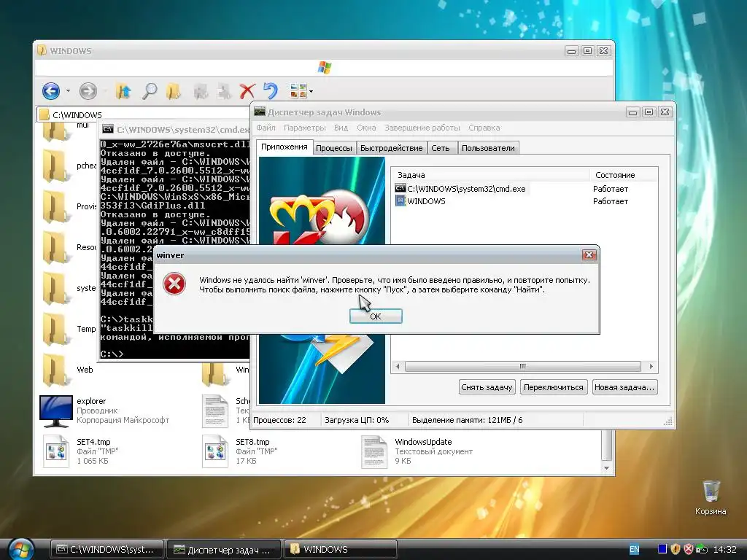
Task: Open the Back button history dropdown arrow
Action: [x=68, y=90]
